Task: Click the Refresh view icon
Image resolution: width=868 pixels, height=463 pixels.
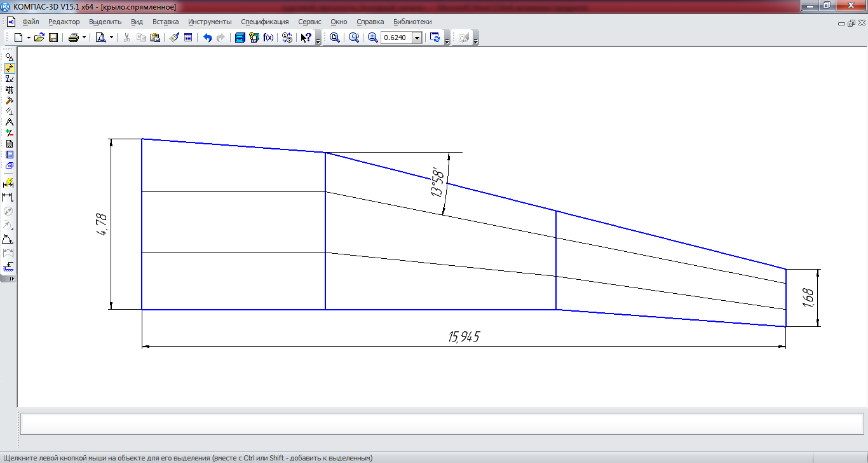Action: click(435, 38)
